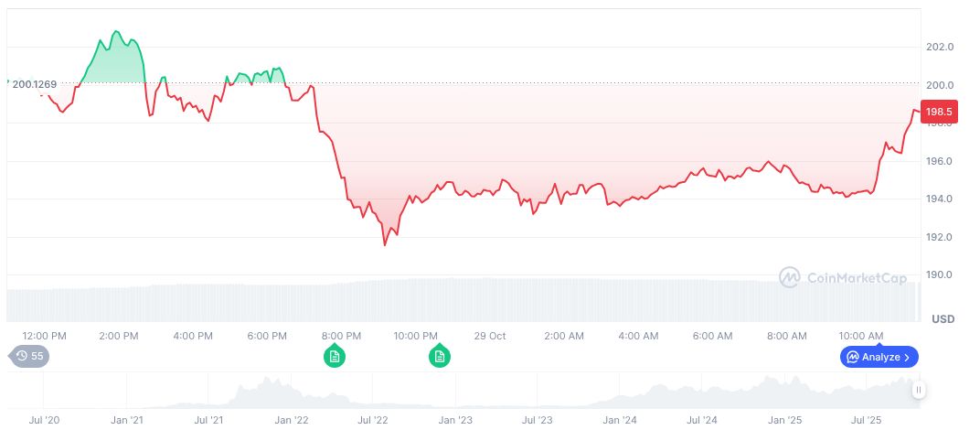Click the blue Analyze button
Viewport: 980px width, 430px height.
(x=879, y=357)
